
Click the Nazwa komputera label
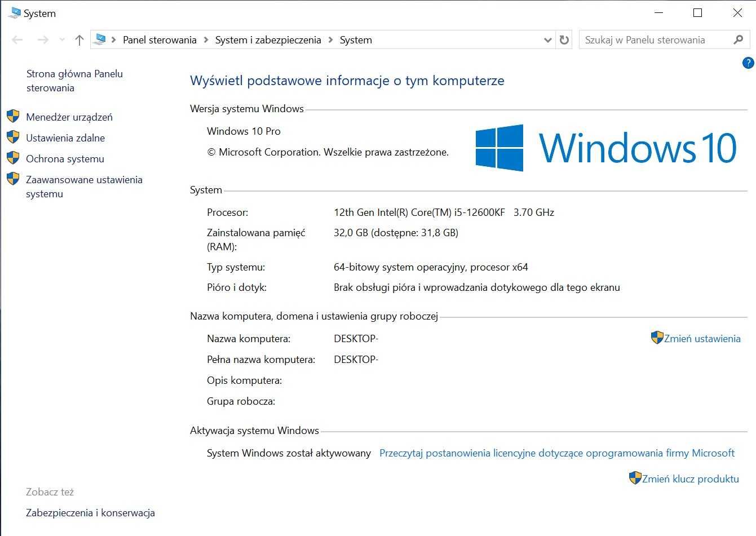click(x=249, y=339)
